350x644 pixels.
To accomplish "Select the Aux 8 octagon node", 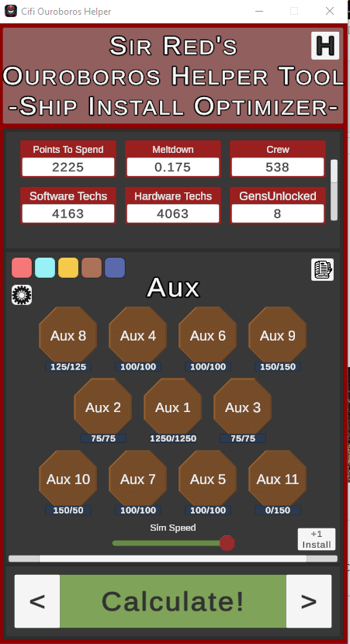I will tap(68, 335).
